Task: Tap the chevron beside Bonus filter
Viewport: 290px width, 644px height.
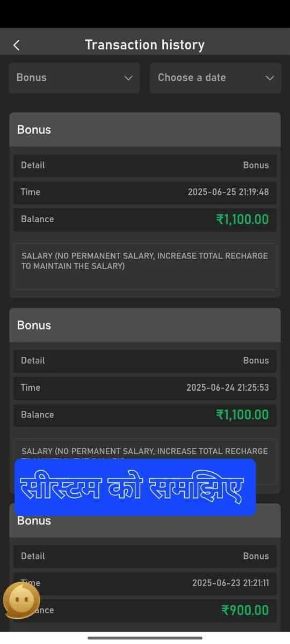Action: [x=128, y=78]
